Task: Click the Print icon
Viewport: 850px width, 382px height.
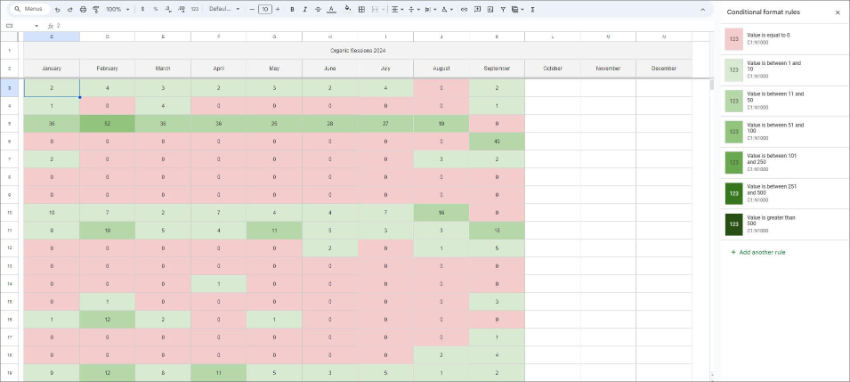Action: pos(83,10)
